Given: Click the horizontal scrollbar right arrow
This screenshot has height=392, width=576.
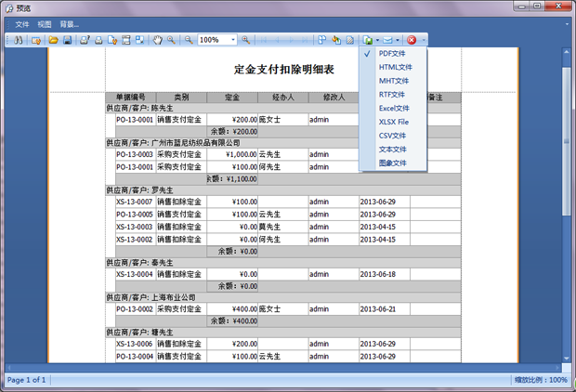Looking at the screenshot, I should click(x=557, y=368).
